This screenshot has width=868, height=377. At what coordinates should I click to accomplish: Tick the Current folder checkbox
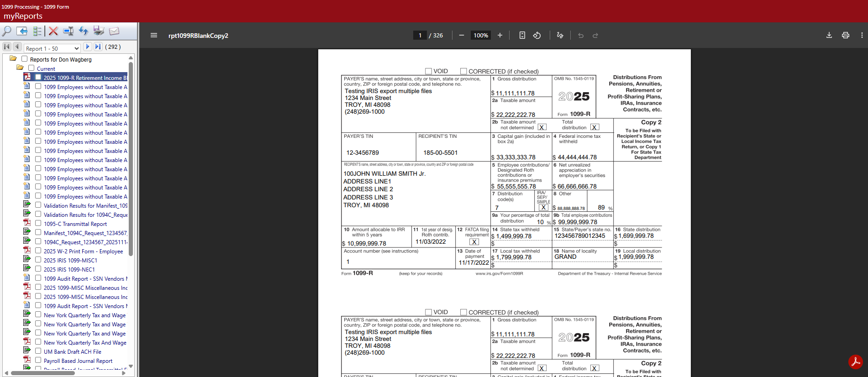tap(32, 68)
